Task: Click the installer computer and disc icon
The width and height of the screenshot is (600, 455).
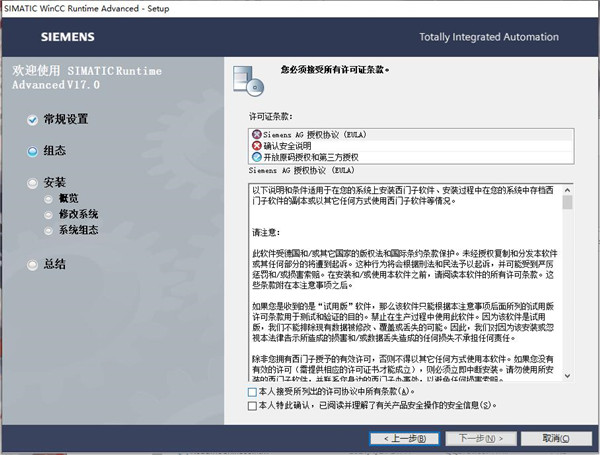Action: point(248,81)
